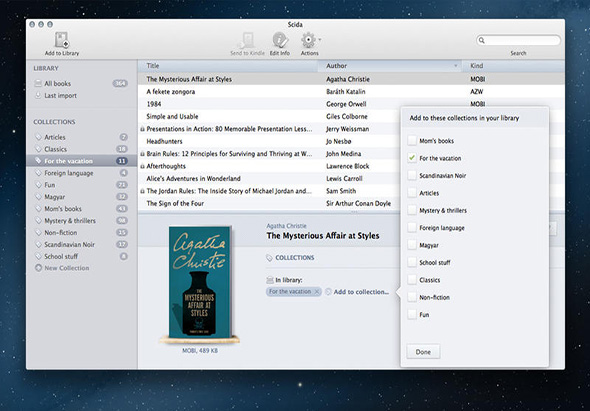Remove the For the vacation tag

[317, 291]
